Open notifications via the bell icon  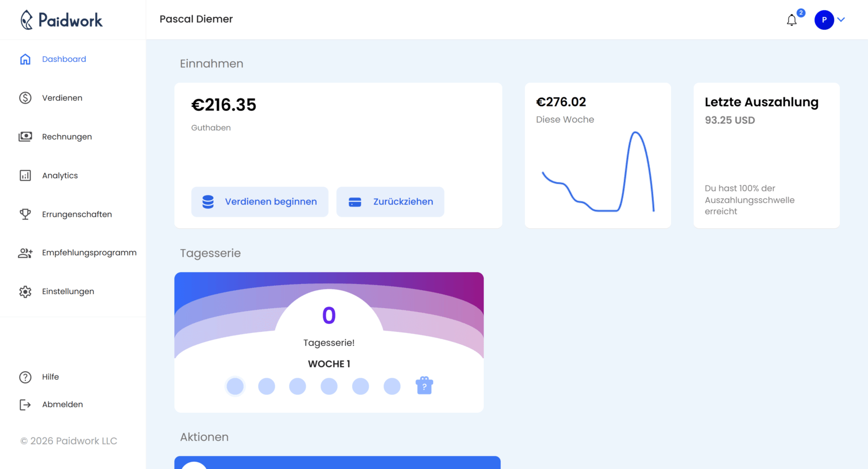(x=791, y=20)
